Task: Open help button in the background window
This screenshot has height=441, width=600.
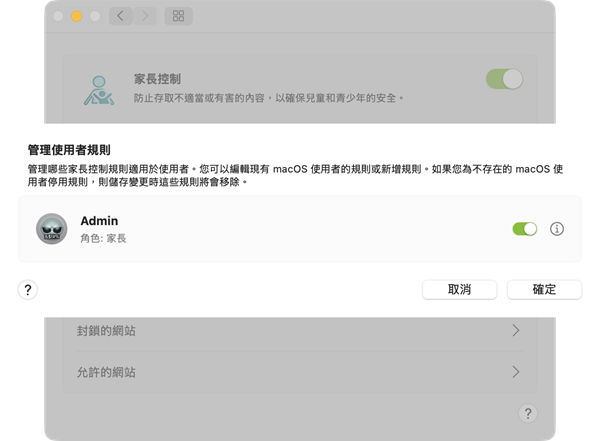Action: tap(528, 413)
